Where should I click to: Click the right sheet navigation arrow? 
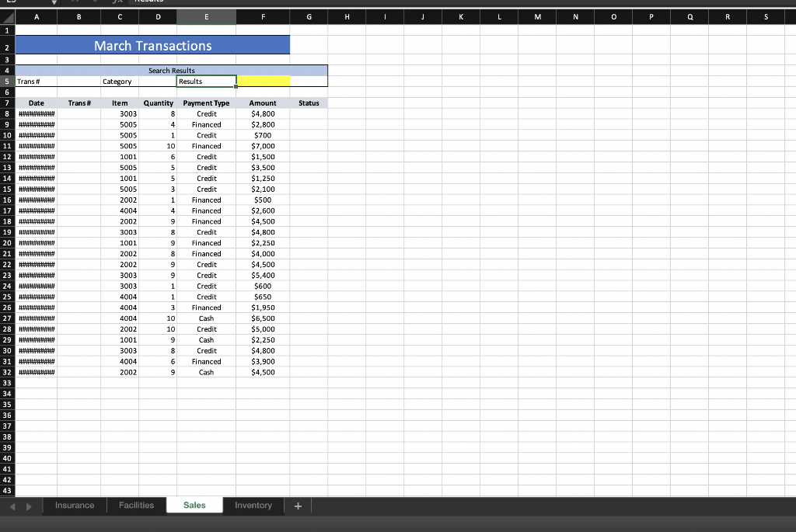tap(29, 505)
